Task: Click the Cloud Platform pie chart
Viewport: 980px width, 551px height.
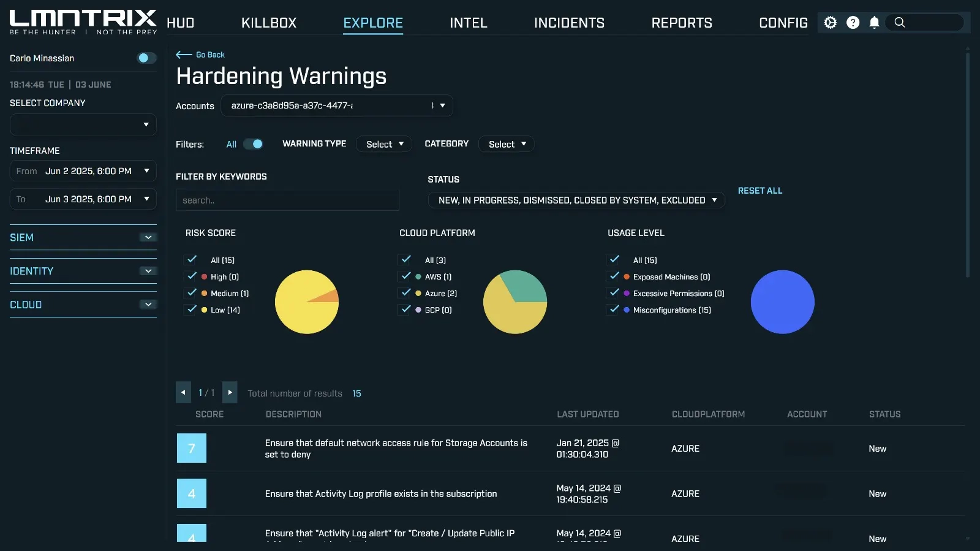Action: 515,302
